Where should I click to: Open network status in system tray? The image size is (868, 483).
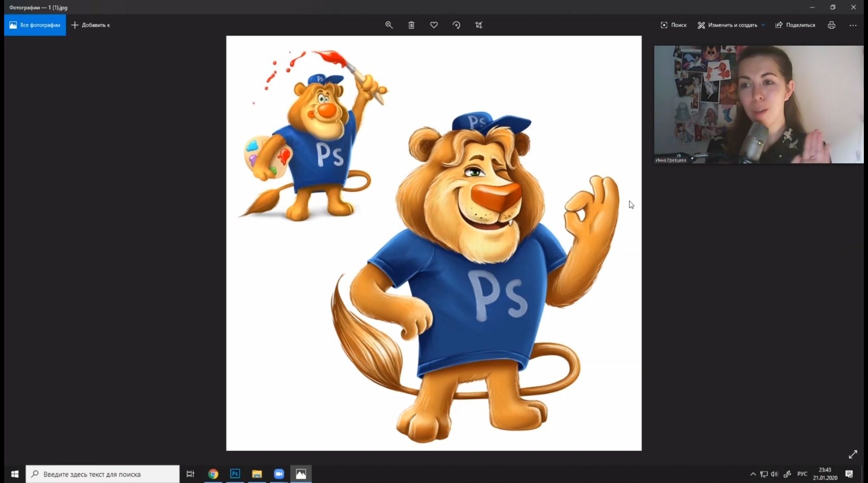point(764,474)
